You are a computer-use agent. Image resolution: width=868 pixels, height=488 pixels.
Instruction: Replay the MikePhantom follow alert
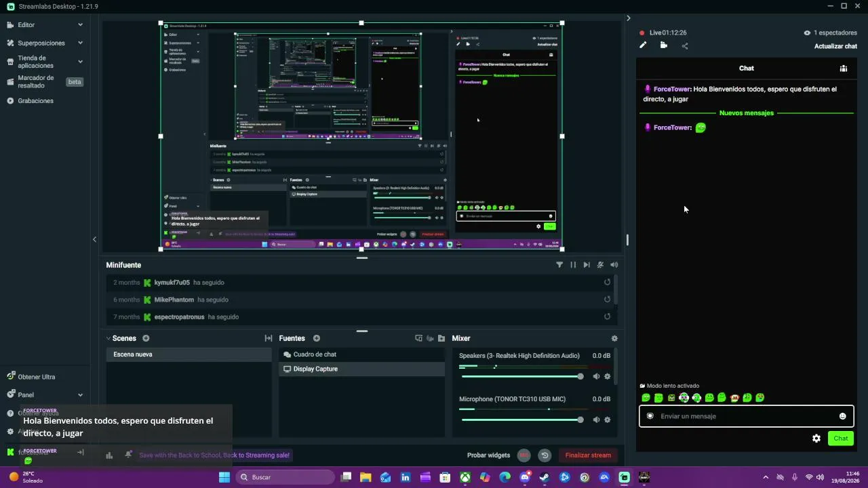[x=607, y=300]
